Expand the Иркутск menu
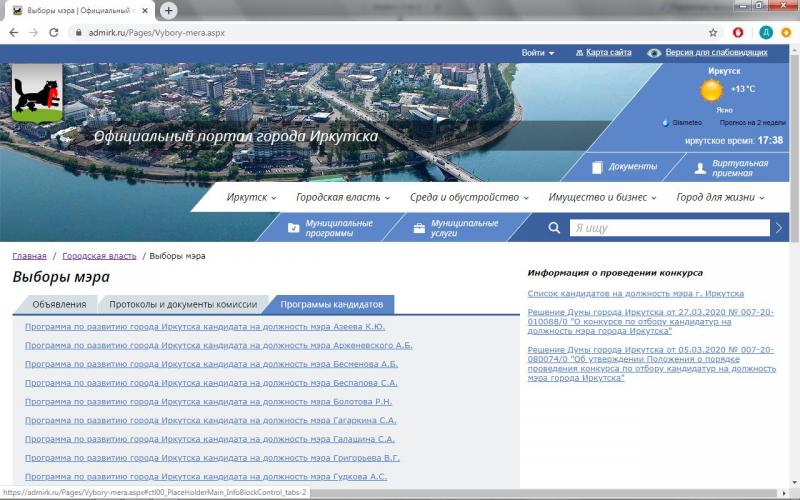The height and width of the screenshot is (500, 800). point(252,197)
